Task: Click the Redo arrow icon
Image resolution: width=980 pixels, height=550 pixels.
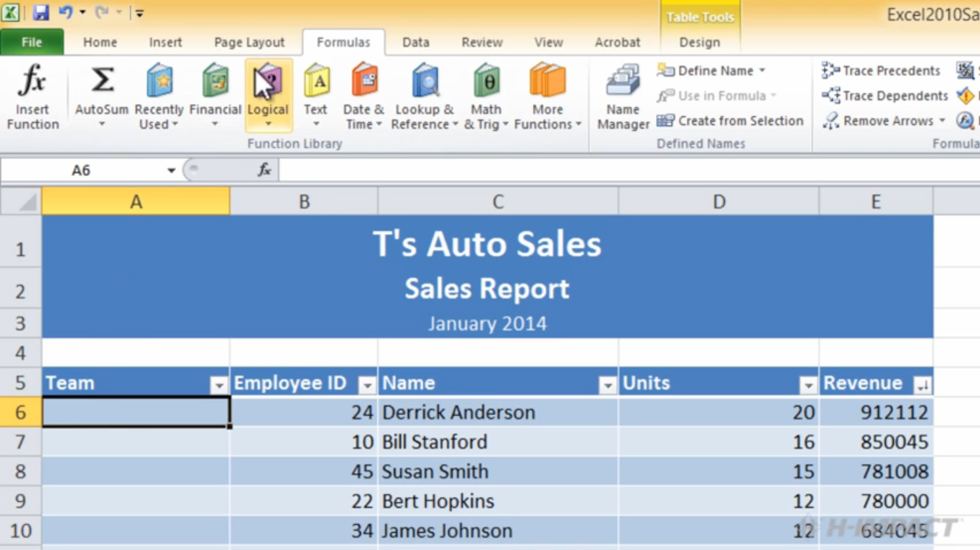Action: 102,12
